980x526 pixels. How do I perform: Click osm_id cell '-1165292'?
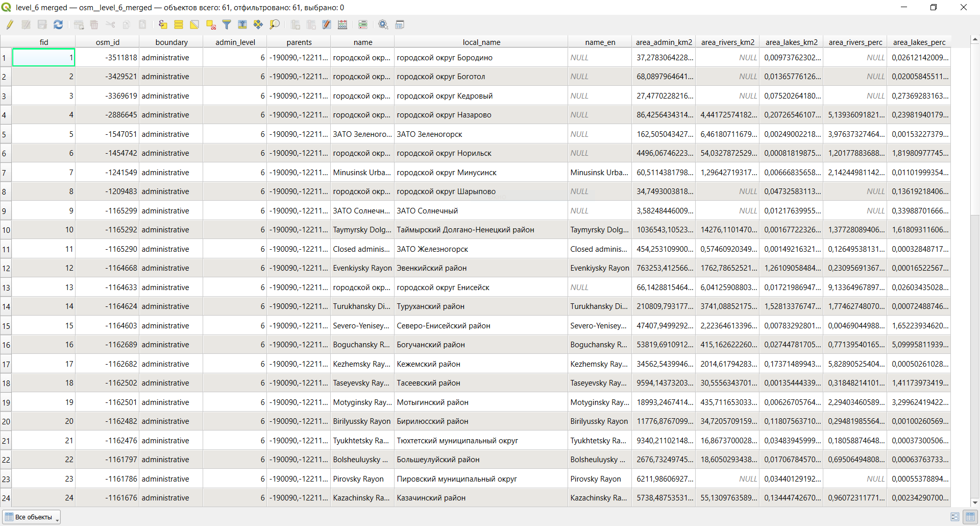108,230
